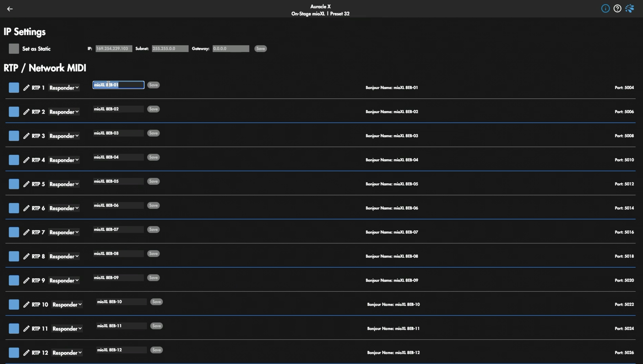Toggle the RTP 7 enable checkbox
643x364 pixels.
pos(14,232)
